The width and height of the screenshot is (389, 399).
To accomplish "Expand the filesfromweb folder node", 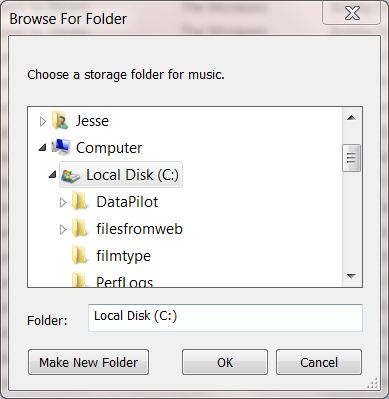I will [63, 229].
